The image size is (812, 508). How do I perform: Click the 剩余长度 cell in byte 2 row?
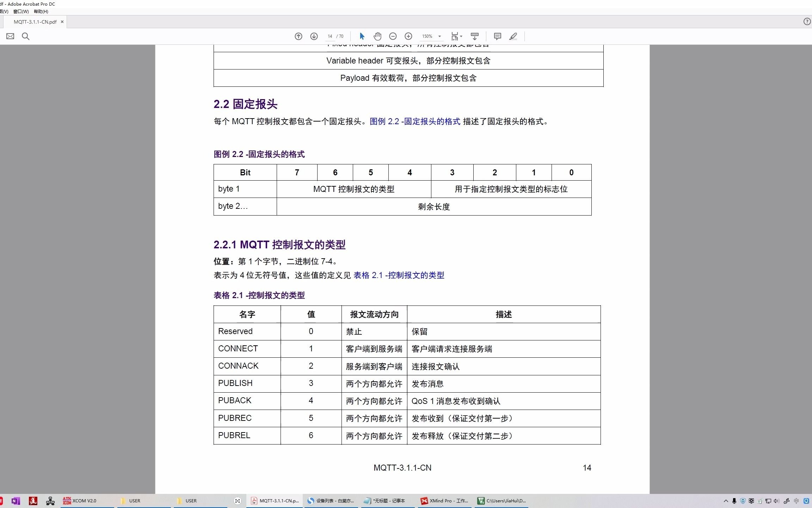click(434, 206)
